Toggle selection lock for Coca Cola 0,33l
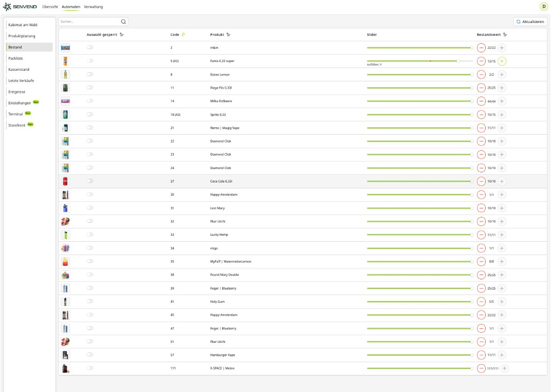Viewport: 552px width, 392px height. 90,181
